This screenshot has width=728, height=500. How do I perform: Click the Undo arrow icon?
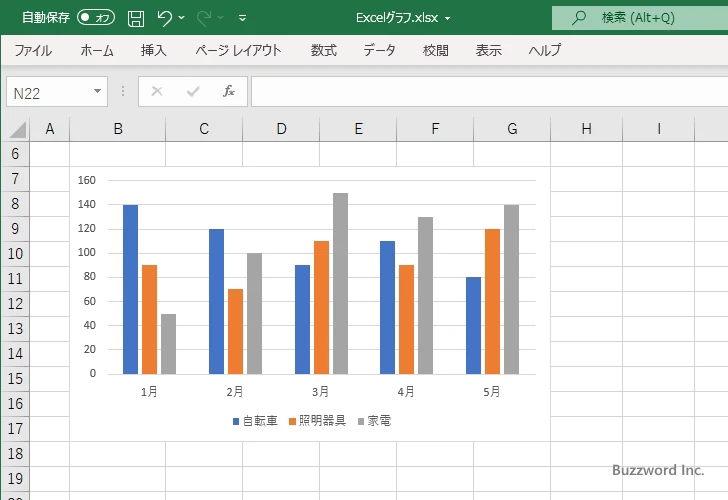164,18
